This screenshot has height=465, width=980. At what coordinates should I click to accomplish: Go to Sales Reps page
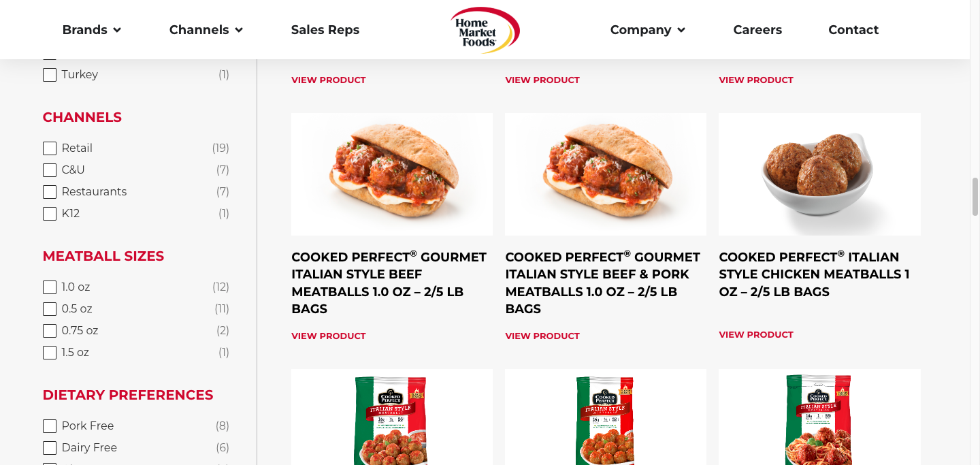[x=325, y=30]
